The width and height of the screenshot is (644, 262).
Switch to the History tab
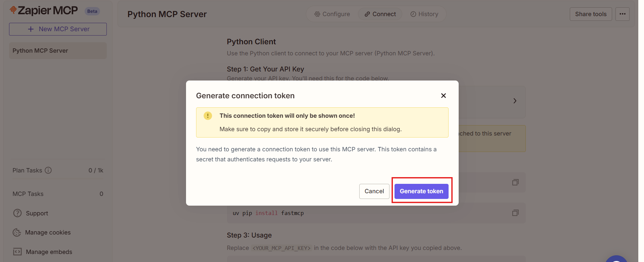tap(424, 14)
